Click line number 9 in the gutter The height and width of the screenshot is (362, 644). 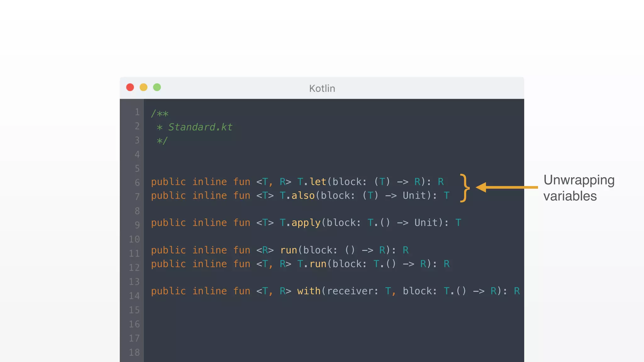(x=137, y=225)
